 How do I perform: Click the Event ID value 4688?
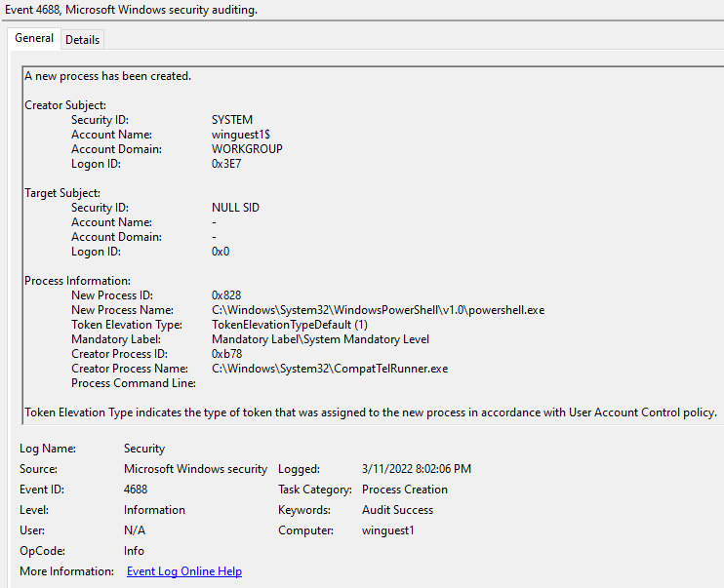136,490
